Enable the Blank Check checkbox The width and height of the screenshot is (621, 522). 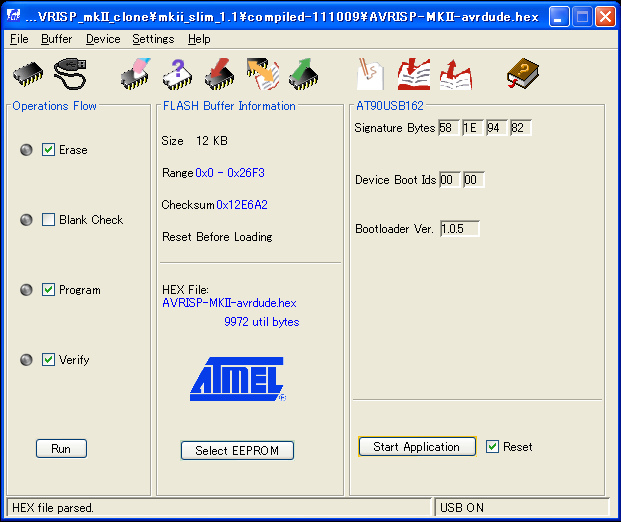tap(48, 220)
